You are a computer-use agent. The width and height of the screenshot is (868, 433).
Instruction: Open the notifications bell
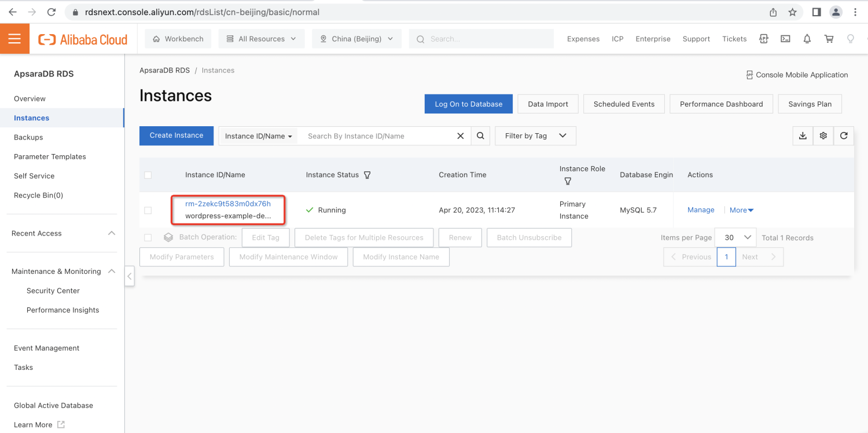click(x=807, y=38)
